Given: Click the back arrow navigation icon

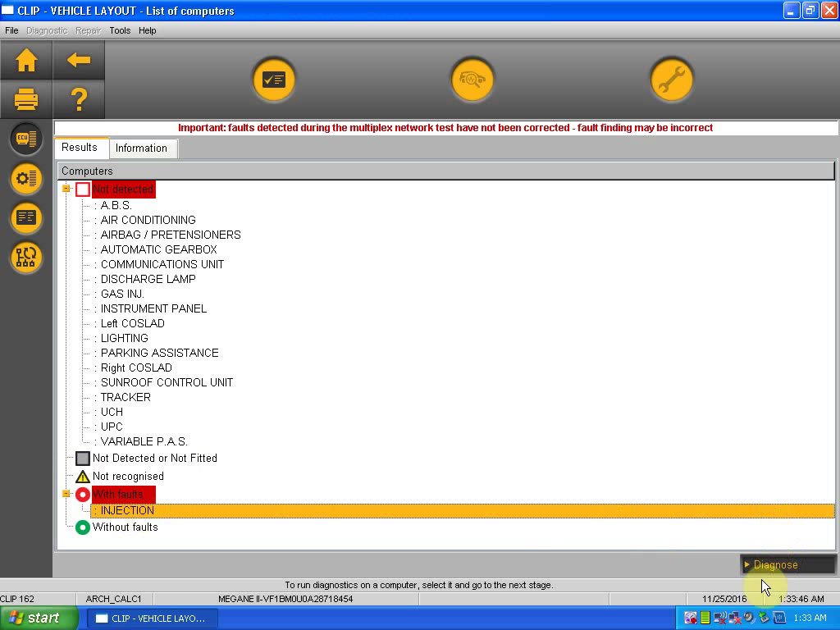Looking at the screenshot, I should [79, 60].
